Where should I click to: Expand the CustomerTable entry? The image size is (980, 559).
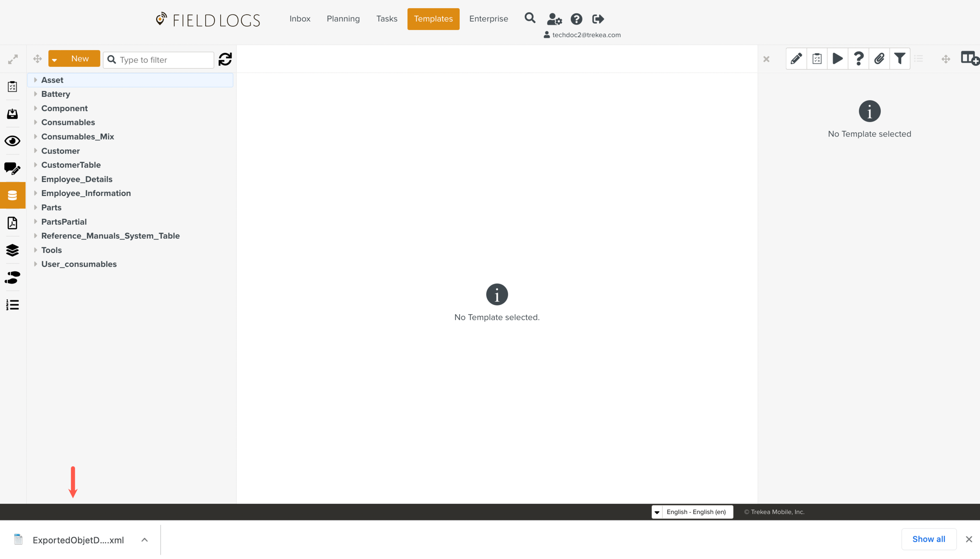tap(36, 165)
